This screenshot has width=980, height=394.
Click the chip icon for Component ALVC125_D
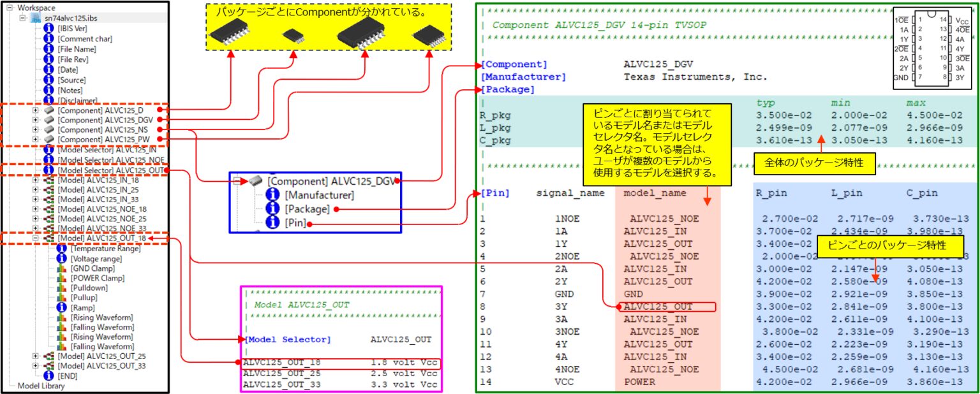[x=48, y=111]
